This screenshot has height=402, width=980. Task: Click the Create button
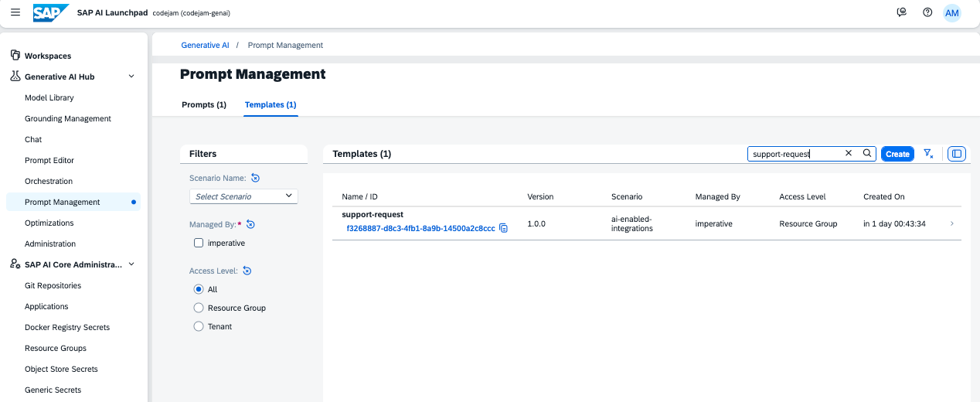point(897,154)
